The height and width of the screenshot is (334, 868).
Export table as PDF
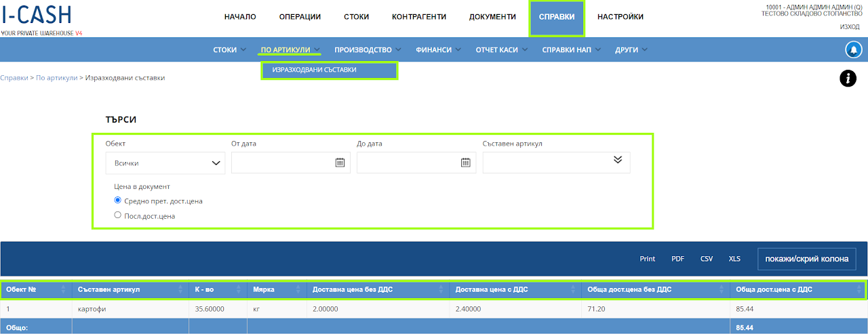coord(677,259)
